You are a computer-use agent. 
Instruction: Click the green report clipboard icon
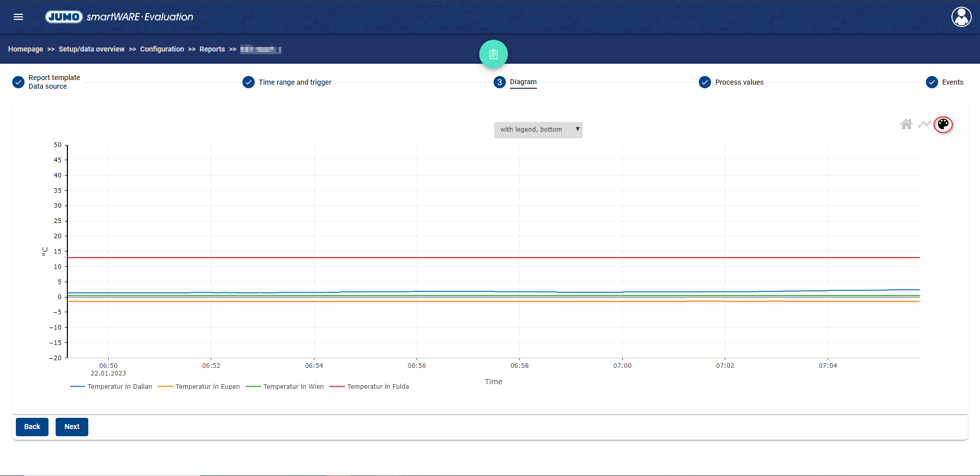493,54
